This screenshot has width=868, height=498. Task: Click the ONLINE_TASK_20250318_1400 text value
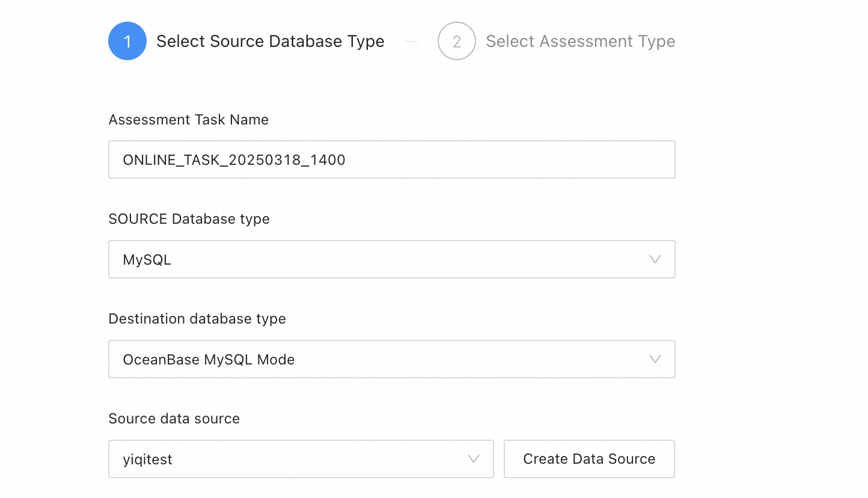(x=234, y=160)
